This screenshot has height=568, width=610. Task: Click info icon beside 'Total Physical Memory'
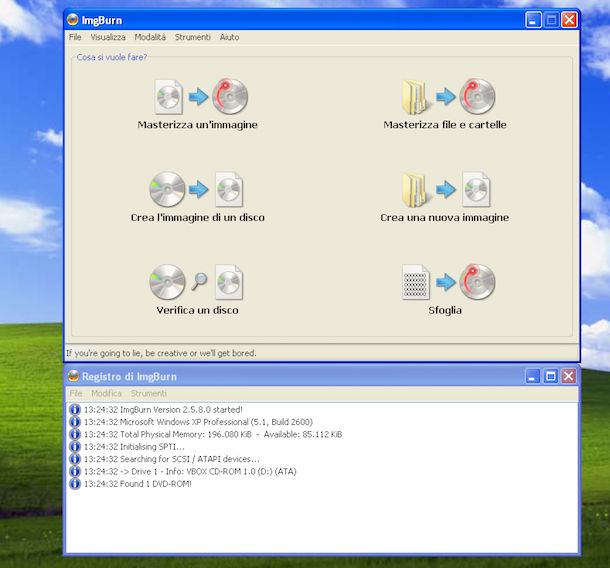pos(74,434)
